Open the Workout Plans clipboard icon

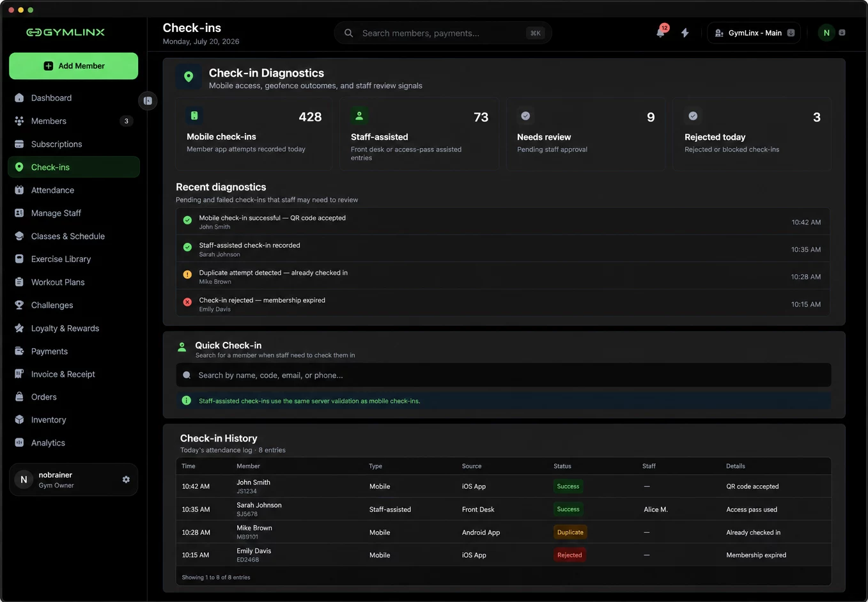[19, 282]
